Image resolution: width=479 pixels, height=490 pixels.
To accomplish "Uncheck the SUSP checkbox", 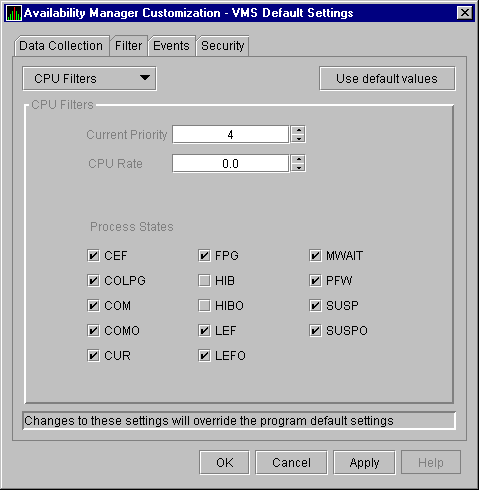I will point(315,306).
